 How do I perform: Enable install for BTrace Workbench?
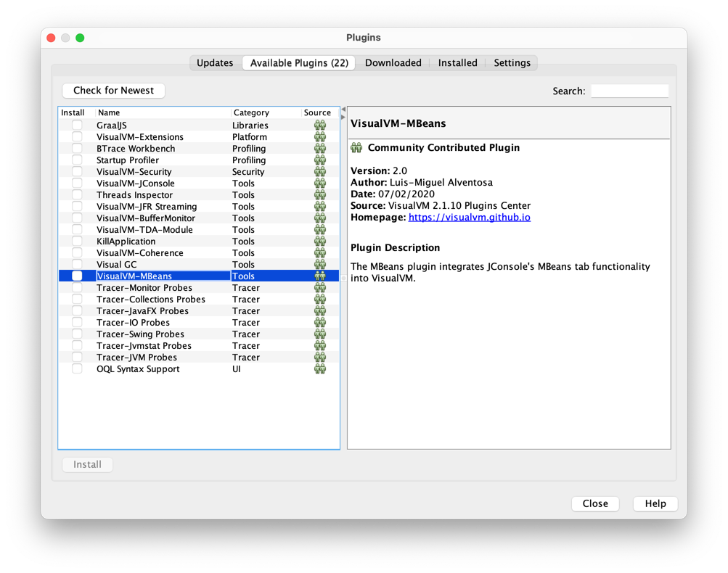pyautogui.click(x=76, y=148)
